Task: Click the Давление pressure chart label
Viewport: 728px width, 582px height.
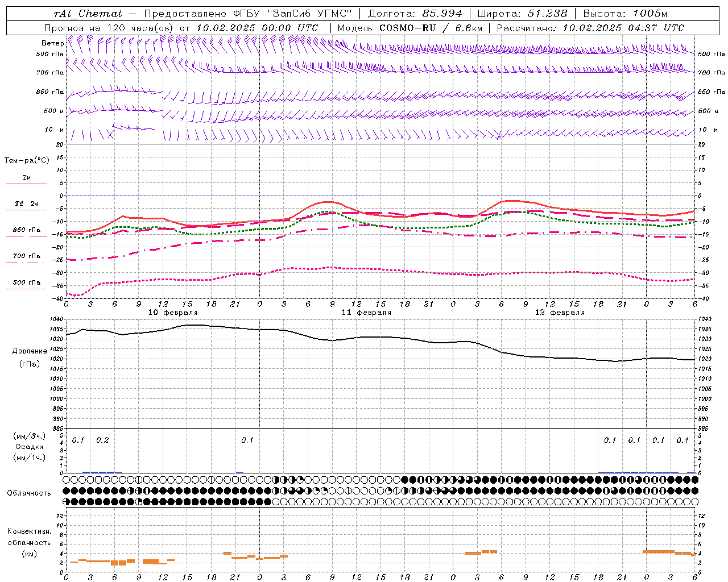Action: coord(30,351)
